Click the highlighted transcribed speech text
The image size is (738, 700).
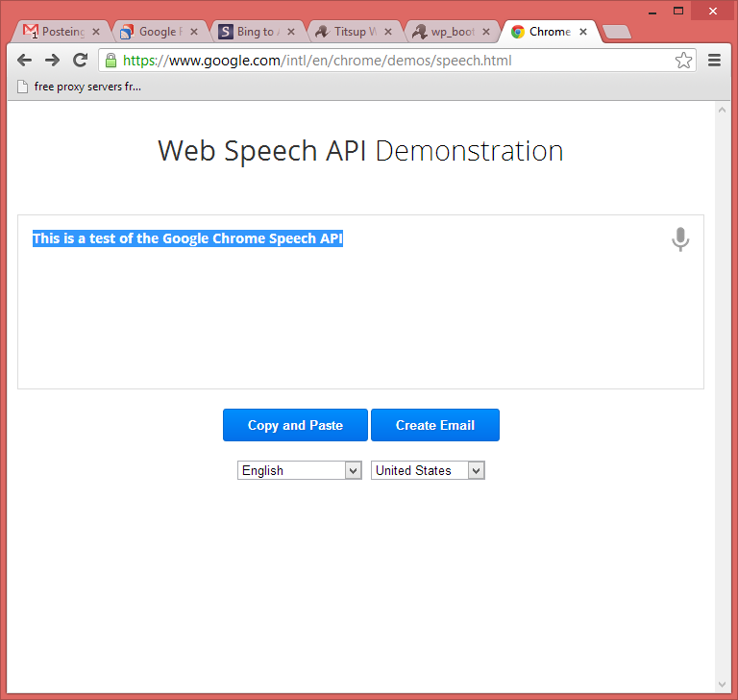coord(187,238)
